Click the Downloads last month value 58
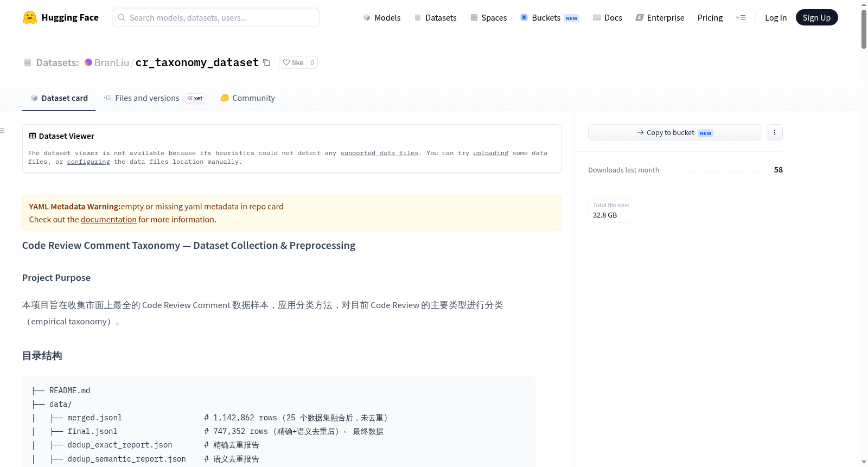This screenshot has height=467, width=868. tap(778, 170)
